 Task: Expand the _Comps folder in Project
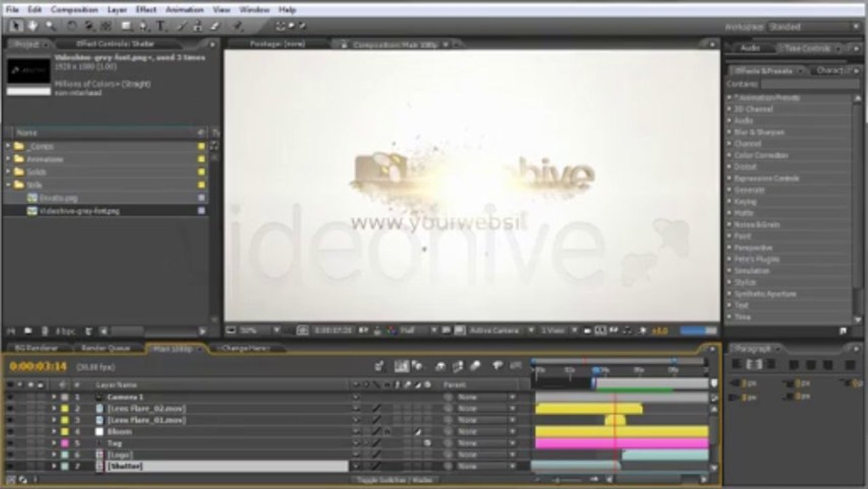pos(8,146)
